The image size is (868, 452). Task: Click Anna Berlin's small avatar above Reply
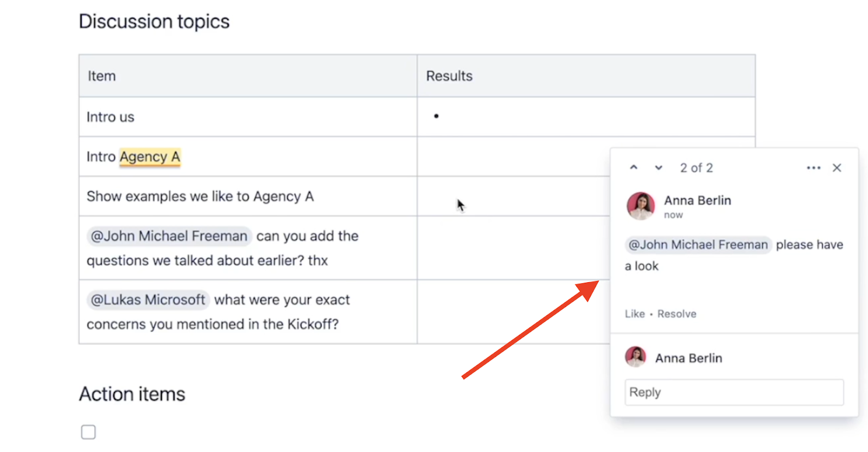click(x=636, y=358)
